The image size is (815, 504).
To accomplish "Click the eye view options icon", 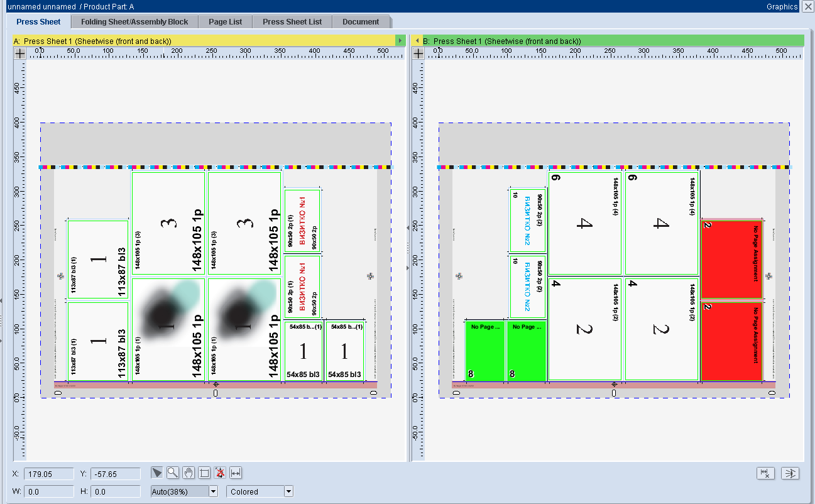I will (790, 473).
